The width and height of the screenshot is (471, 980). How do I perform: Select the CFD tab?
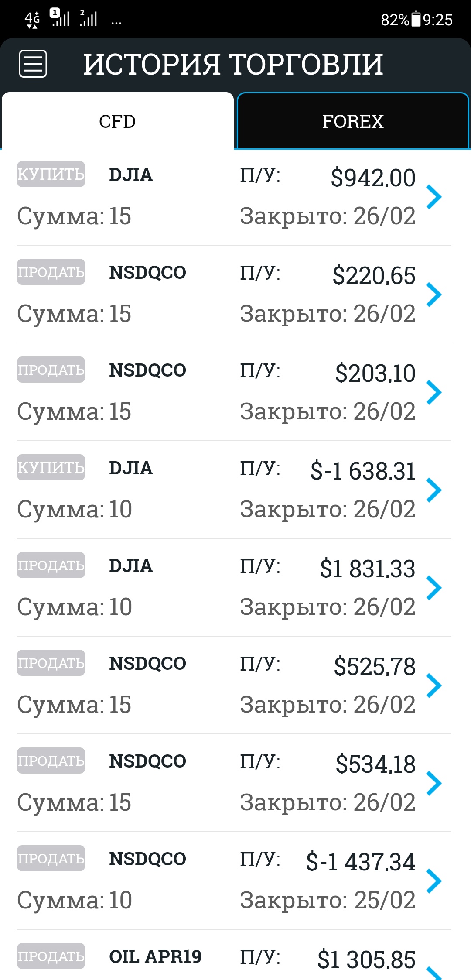point(117,121)
